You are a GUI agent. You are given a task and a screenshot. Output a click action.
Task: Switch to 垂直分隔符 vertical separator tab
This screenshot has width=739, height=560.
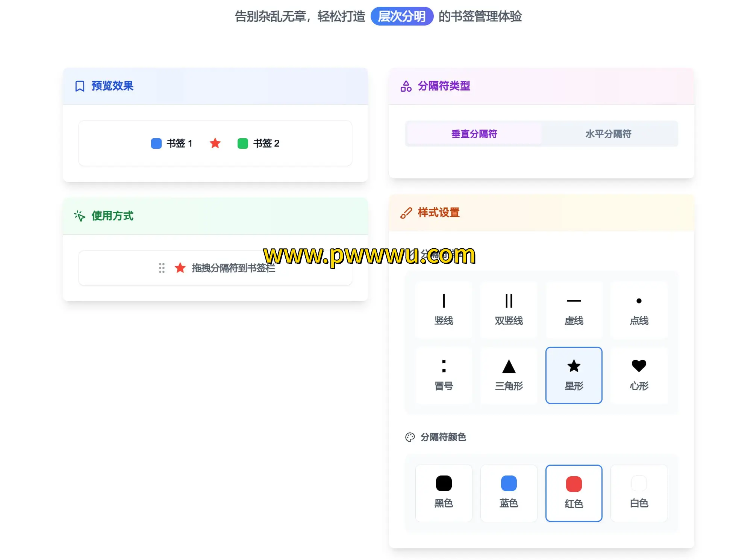474,134
